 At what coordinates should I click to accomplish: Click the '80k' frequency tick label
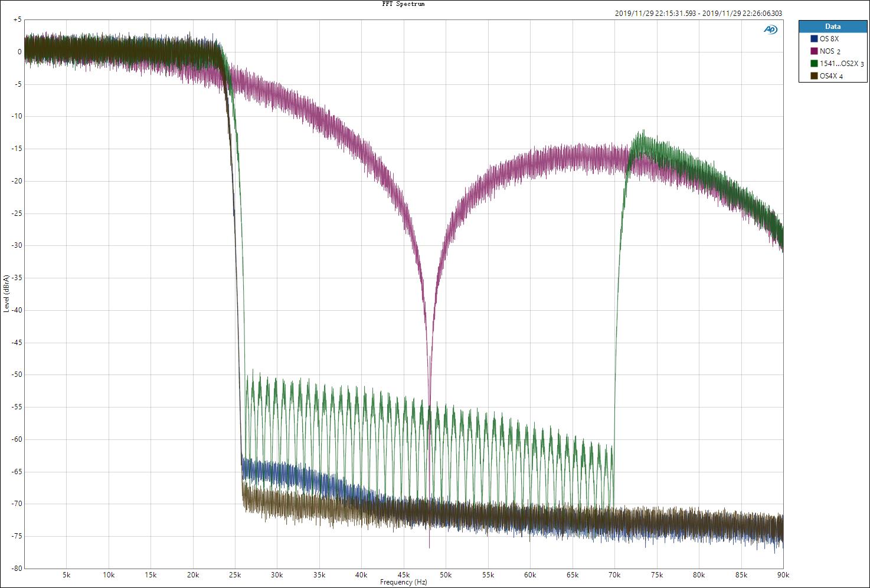699,574
